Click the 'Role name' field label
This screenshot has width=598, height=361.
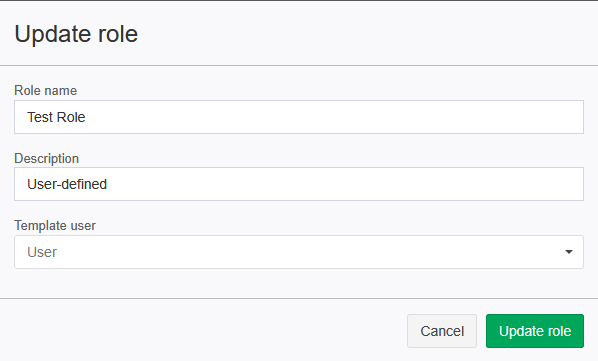(45, 91)
